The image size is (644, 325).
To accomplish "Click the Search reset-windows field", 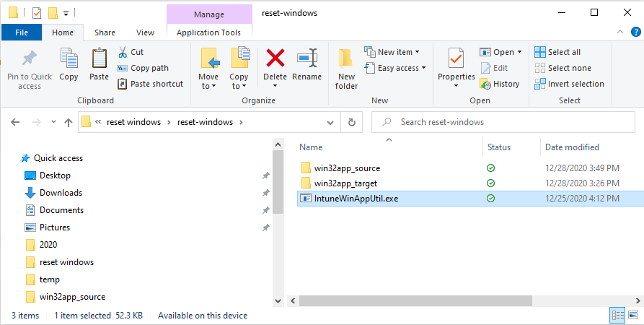I will point(503,122).
